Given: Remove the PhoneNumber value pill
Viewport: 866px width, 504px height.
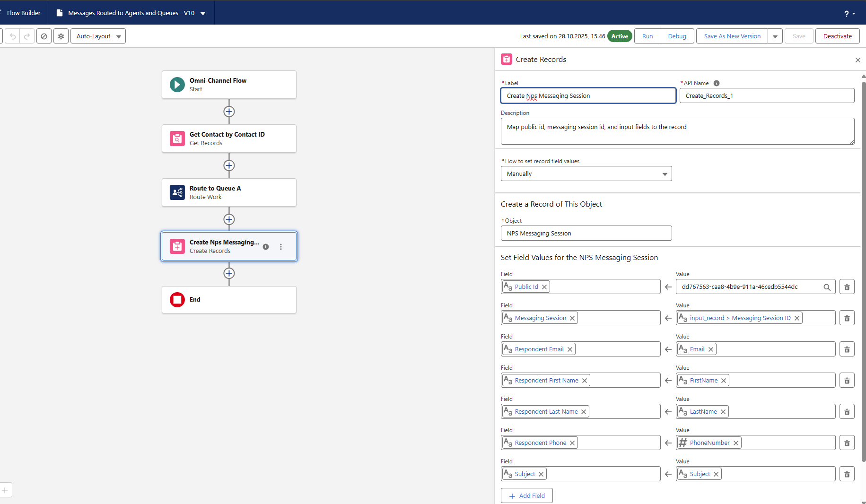Looking at the screenshot, I should (736, 443).
